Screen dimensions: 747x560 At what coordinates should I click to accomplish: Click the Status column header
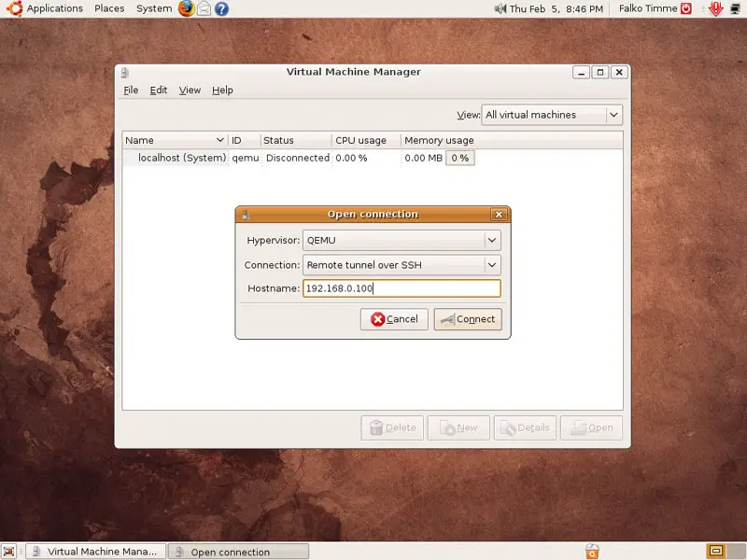point(296,141)
